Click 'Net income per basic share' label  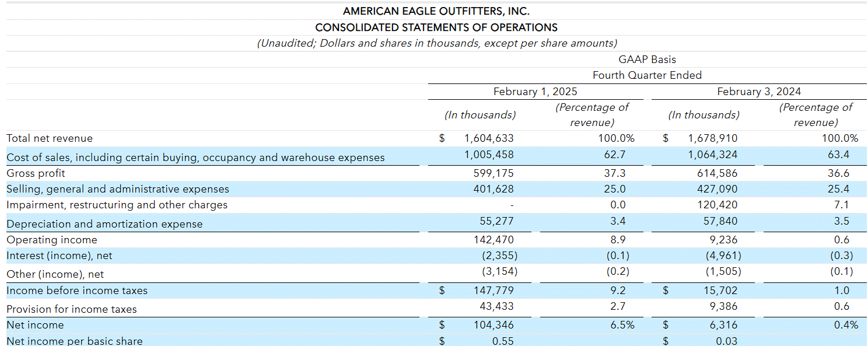tap(74, 341)
